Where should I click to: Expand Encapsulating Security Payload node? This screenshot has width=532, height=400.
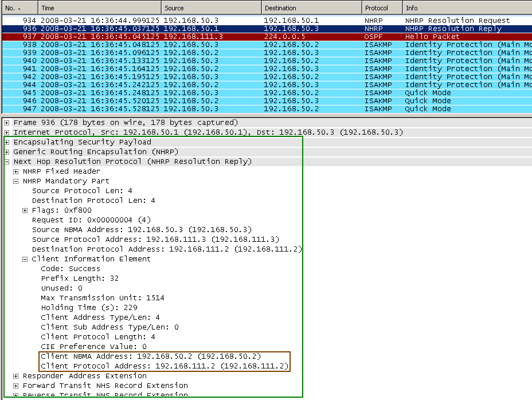tap(6, 142)
